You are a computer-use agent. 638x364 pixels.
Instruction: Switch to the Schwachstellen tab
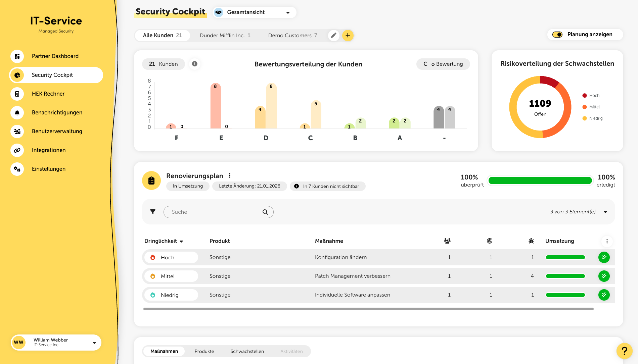click(247, 351)
